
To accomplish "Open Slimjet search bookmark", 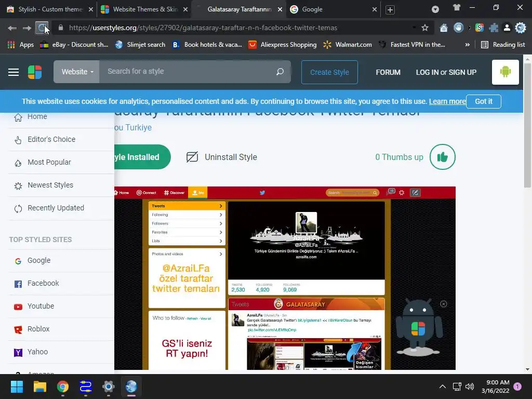I will pyautogui.click(x=140, y=45).
